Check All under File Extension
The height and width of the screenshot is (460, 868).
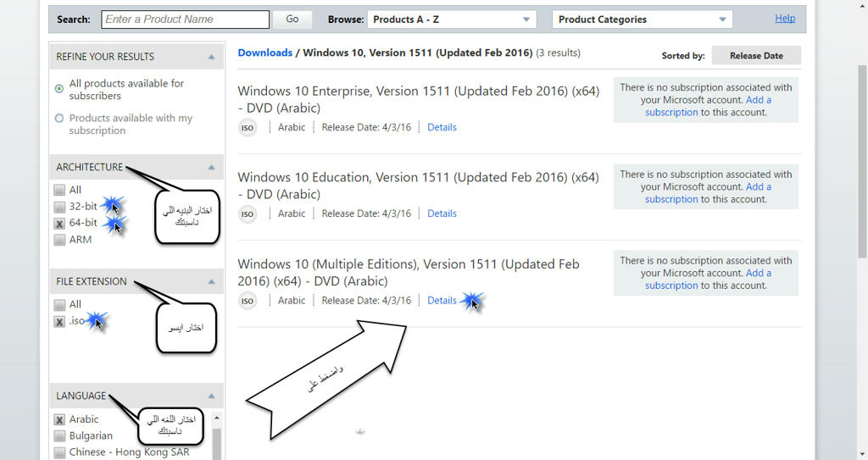click(59, 305)
